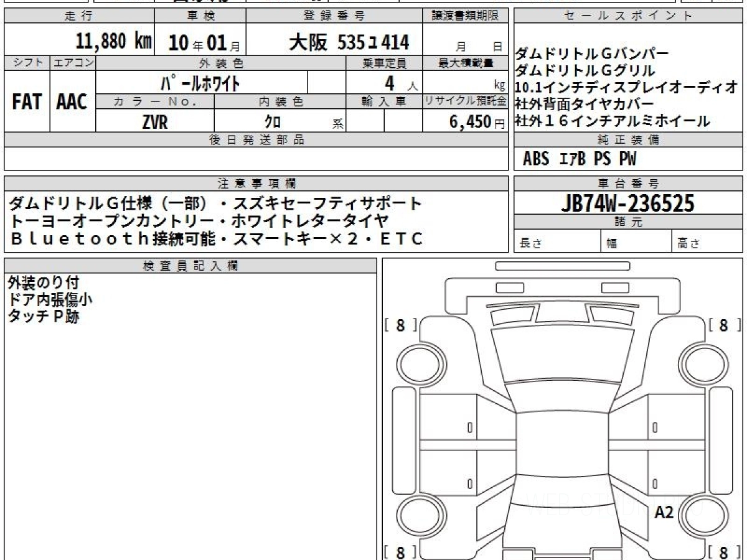The width and height of the screenshot is (747, 560).
Task: Select the AAC air conditioner value
Action: (x=72, y=101)
